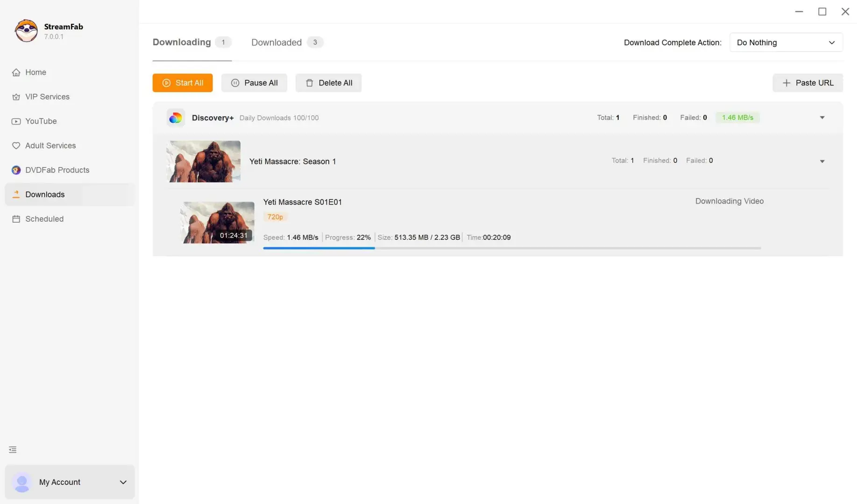Collapse the Discovery+ group arrow
Viewport: 857px width, 504px height.
[822, 118]
